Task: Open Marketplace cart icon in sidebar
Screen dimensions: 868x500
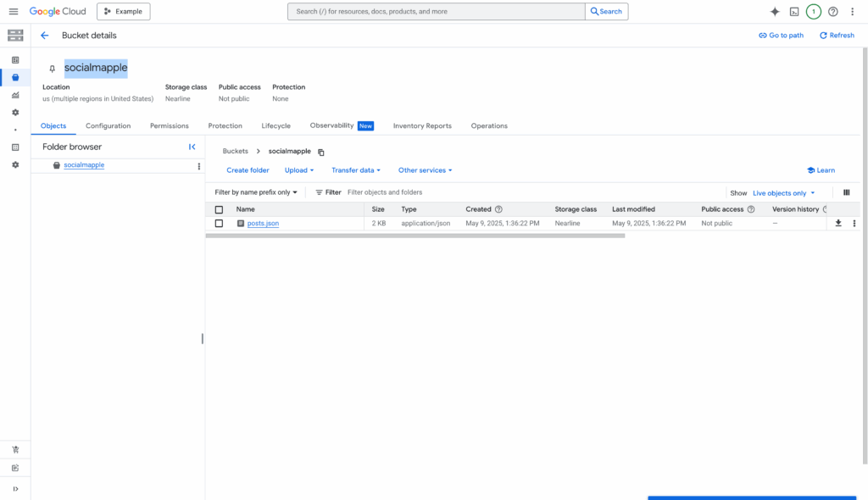Action: (x=15, y=450)
